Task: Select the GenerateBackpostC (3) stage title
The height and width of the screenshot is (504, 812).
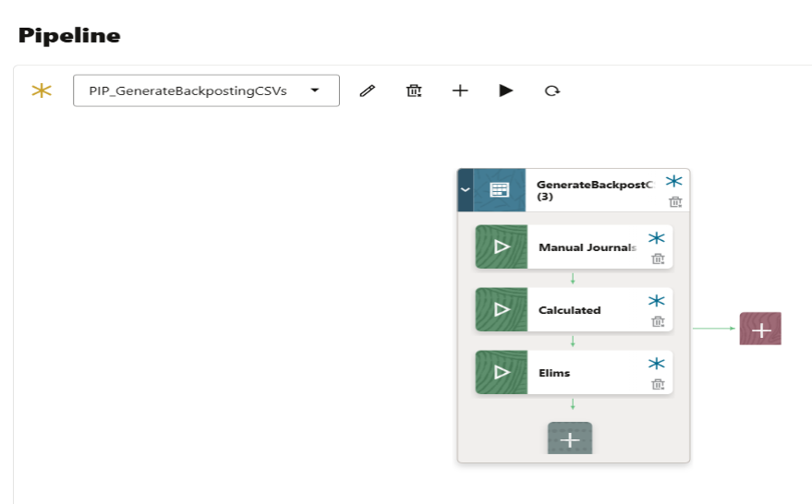Action: 596,190
